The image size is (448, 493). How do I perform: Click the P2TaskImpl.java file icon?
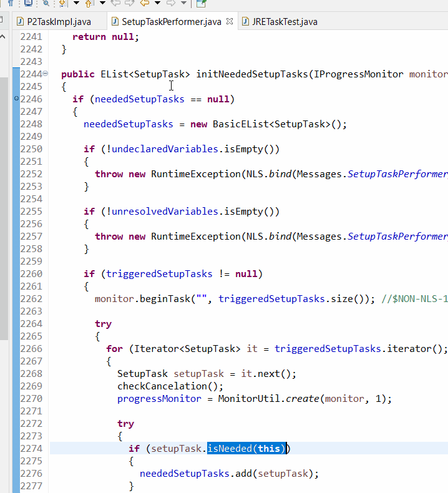(20, 21)
